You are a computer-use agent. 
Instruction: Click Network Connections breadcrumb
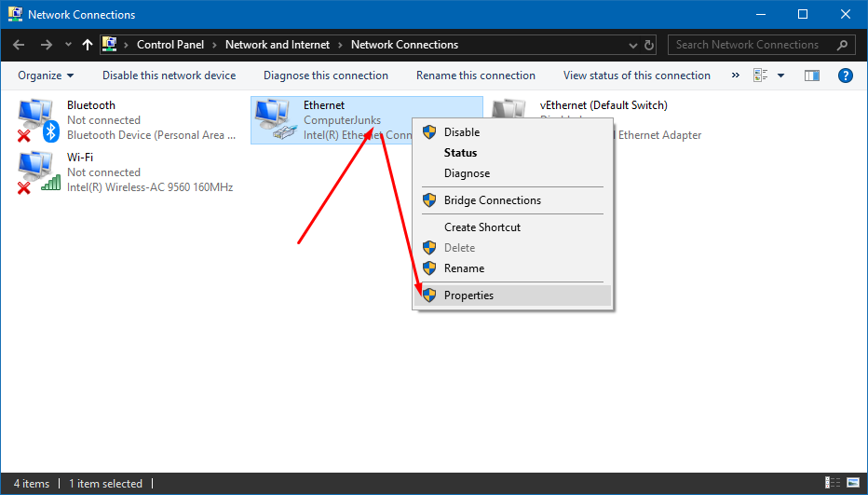[x=404, y=45]
